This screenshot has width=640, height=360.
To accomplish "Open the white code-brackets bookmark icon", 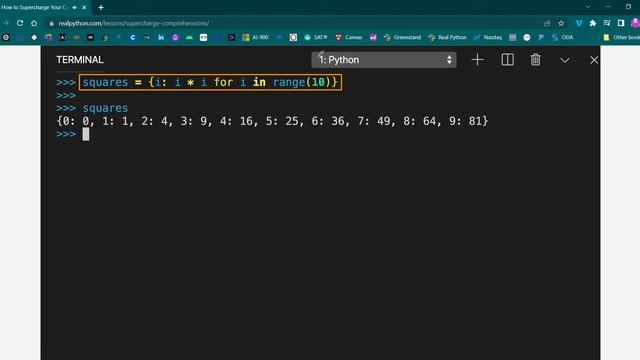I will coord(203,37).
